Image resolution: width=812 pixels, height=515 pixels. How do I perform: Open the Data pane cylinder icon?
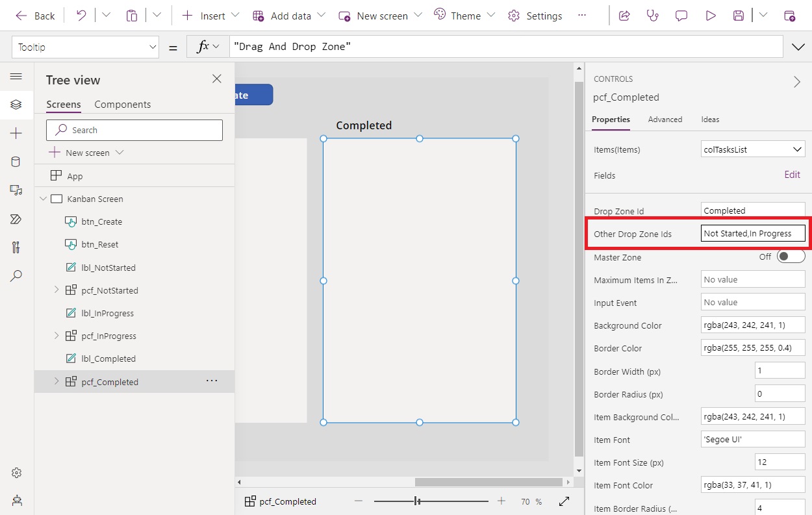click(x=16, y=162)
